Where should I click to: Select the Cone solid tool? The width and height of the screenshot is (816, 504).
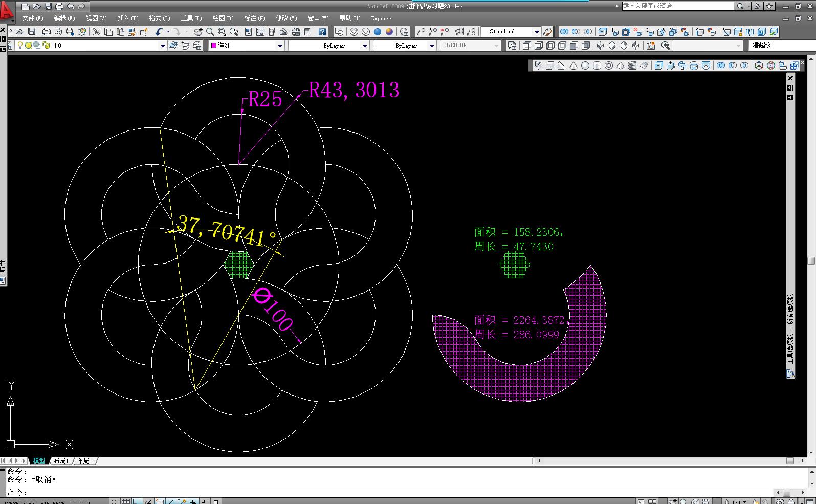click(x=574, y=65)
